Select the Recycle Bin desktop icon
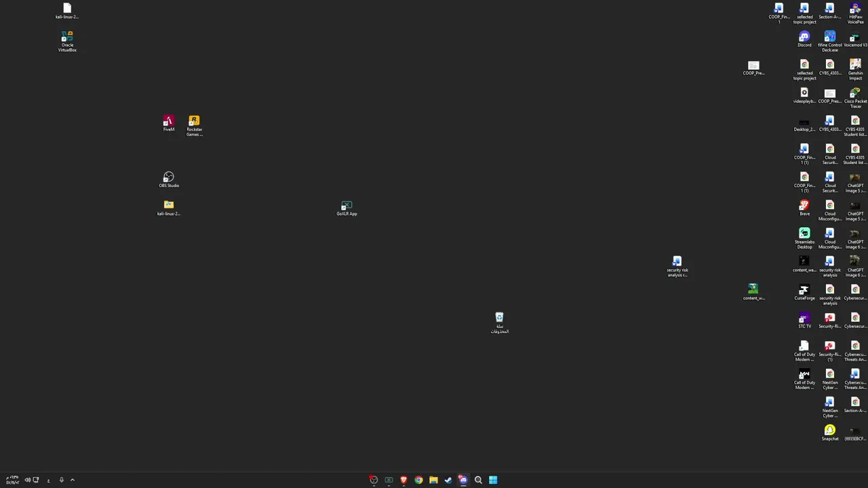The width and height of the screenshot is (868, 488). click(x=500, y=323)
